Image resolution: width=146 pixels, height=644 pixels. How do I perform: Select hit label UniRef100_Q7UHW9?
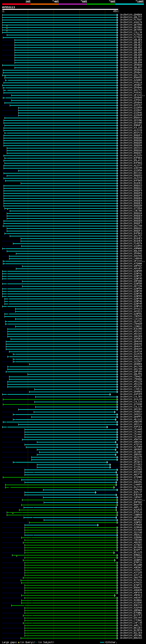pyautogui.click(x=131, y=477)
